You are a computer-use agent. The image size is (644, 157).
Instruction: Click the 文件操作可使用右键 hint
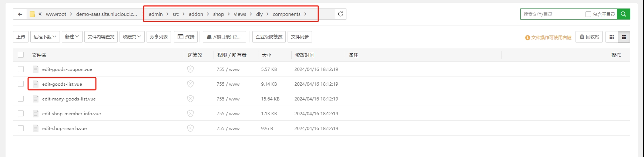(548, 37)
